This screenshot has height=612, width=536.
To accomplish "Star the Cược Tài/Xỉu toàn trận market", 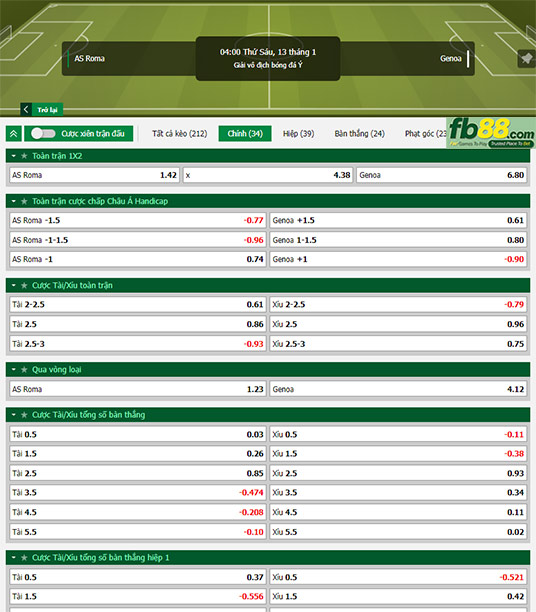I will 24,286.
